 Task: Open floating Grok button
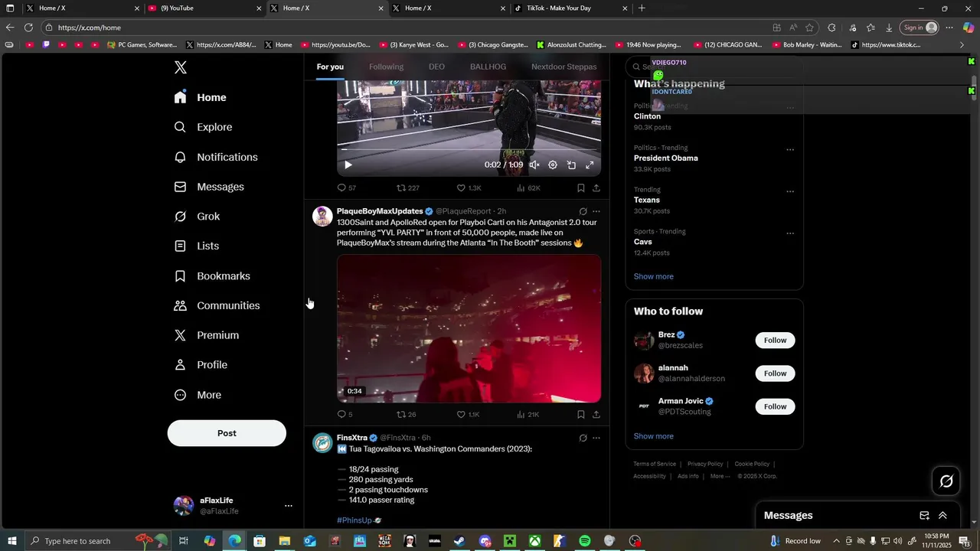pyautogui.click(x=946, y=481)
